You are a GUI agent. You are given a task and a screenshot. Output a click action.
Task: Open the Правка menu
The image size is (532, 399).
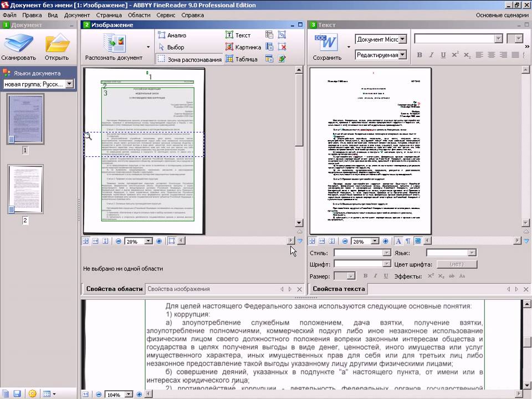(32, 15)
